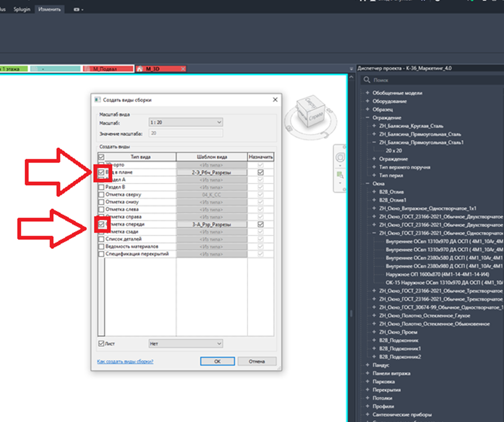This screenshot has width=504, height=422.
Task: Open the Масштаб 1 : 20 dropdown
Action: click(x=186, y=122)
